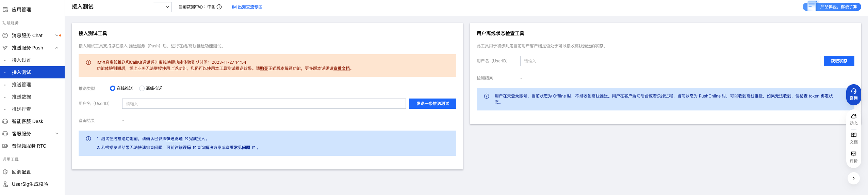Click the UserSig生成校验 sidebar icon
This screenshot has height=195, width=868.
coord(5,184)
